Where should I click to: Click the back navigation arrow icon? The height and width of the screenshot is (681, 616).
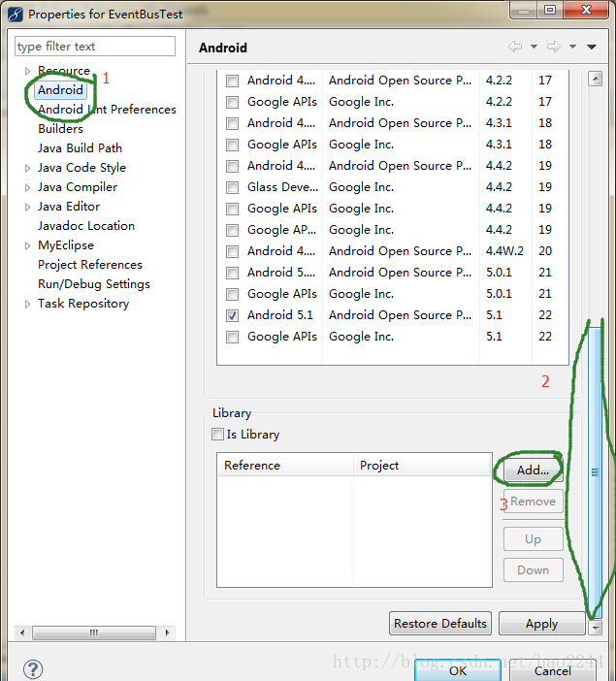click(x=514, y=48)
